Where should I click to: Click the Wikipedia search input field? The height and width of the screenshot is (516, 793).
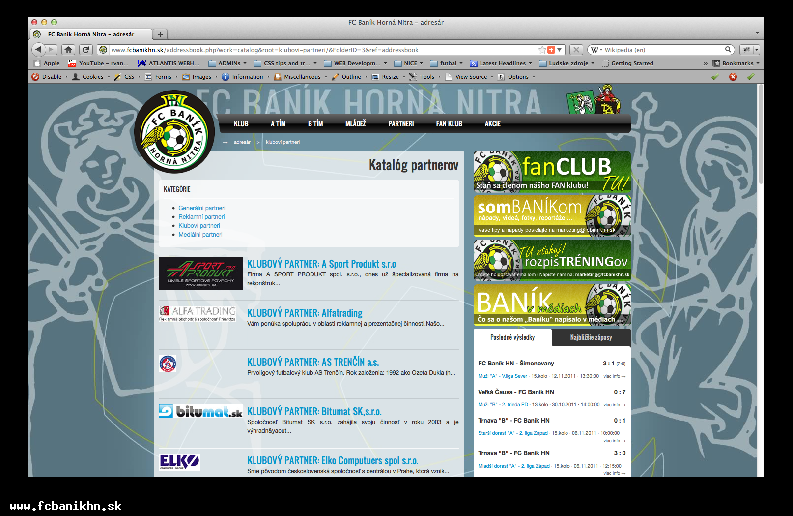click(x=663, y=50)
